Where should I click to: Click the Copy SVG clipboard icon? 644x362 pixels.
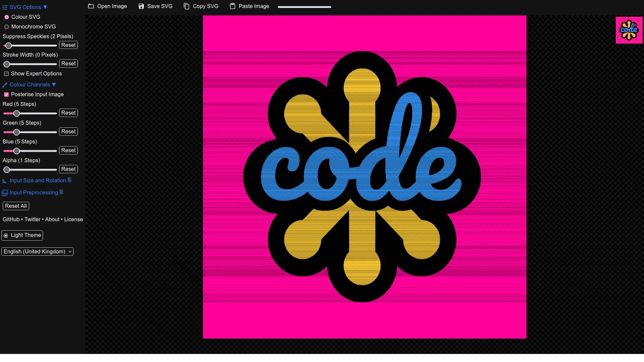(x=186, y=6)
